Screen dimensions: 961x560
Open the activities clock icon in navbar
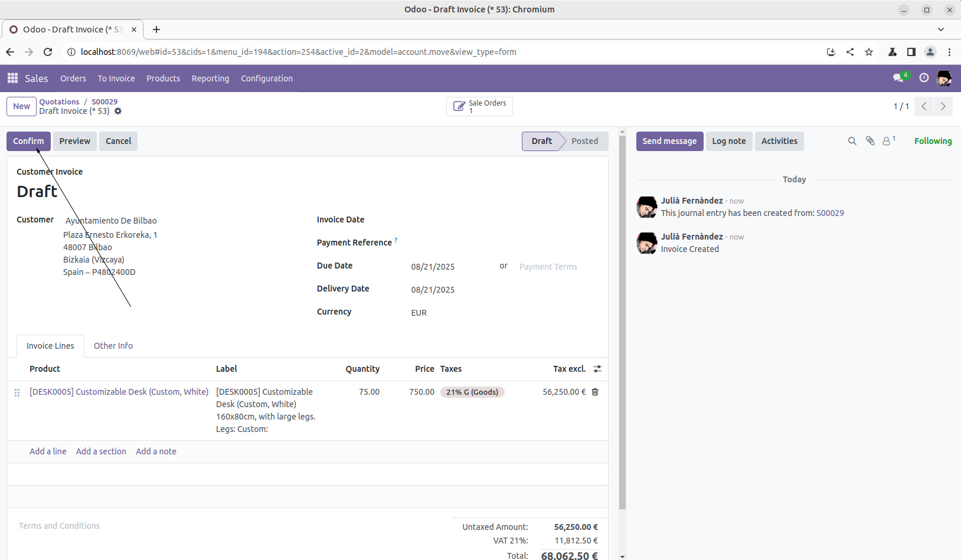[924, 78]
